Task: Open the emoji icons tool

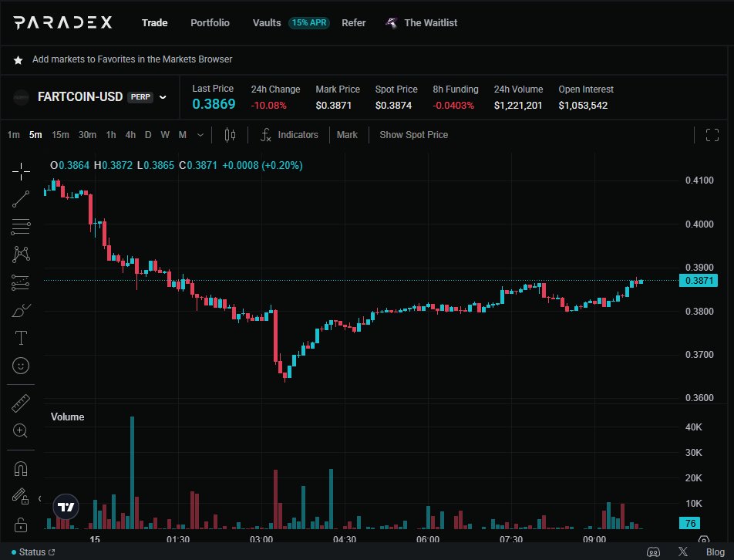Action: click(x=21, y=366)
